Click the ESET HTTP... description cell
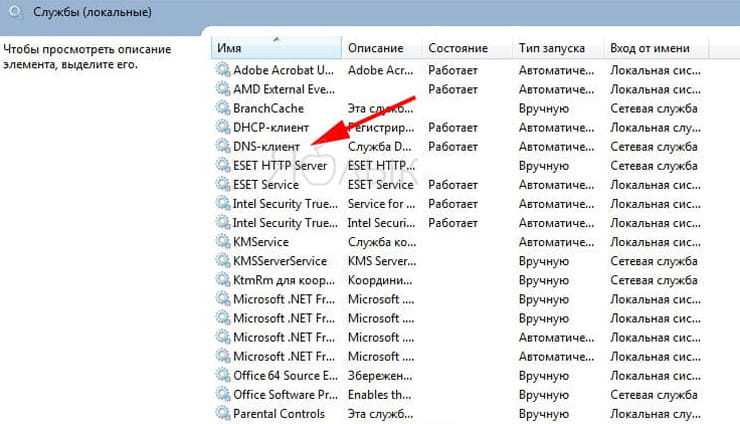The width and height of the screenshot is (740, 424). (381, 166)
